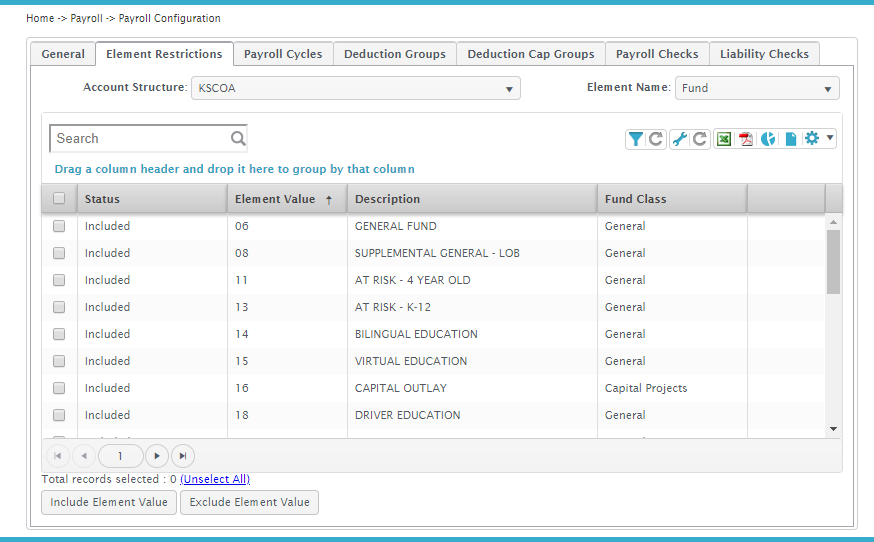
Task: Open the Account Structure KSCOA dropdown
Action: (356, 88)
